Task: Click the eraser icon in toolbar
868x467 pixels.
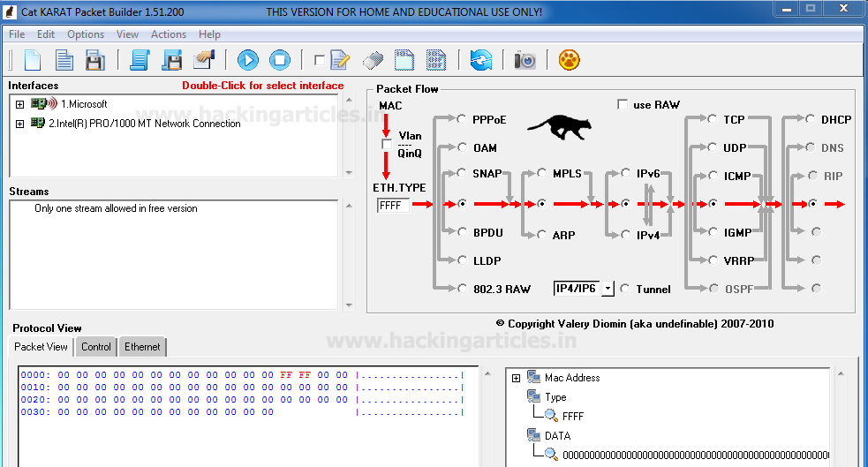Action: tap(374, 60)
